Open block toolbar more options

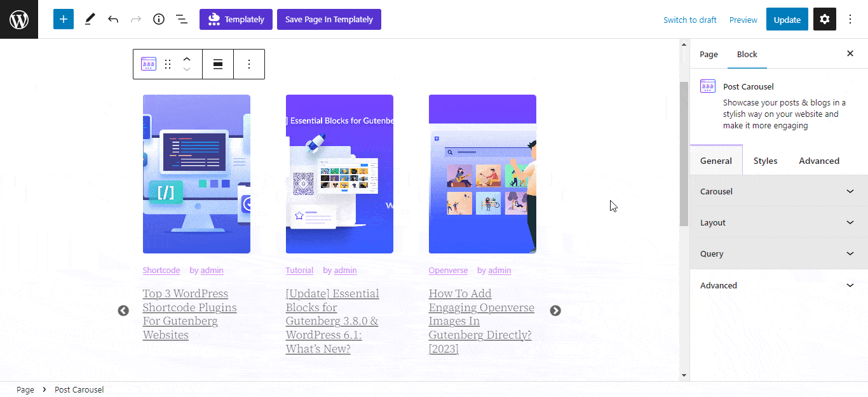[249, 64]
